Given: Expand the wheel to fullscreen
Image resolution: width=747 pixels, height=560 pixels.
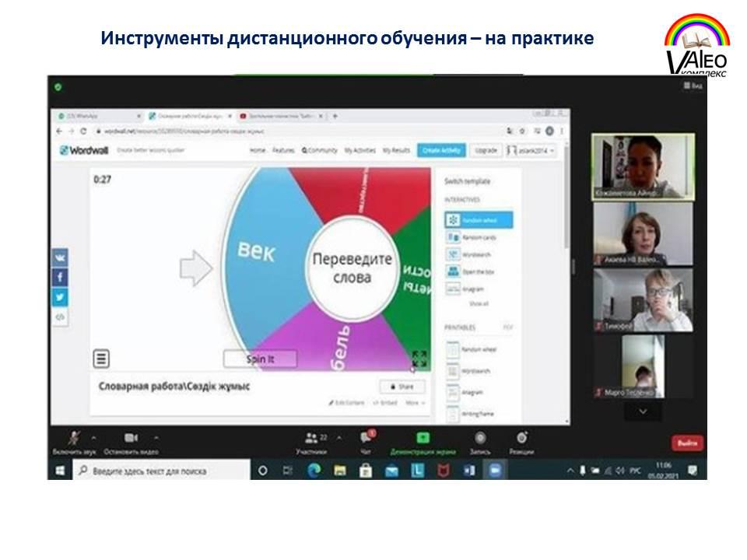Looking at the screenshot, I should (419, 359).
